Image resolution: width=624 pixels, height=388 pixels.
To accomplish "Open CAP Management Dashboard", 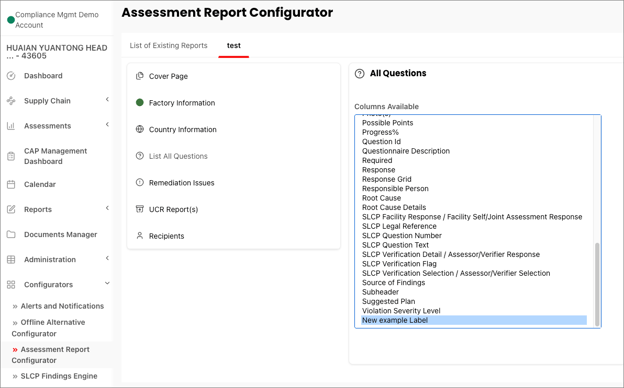I will pyautogui.click(x=55, y=156).
